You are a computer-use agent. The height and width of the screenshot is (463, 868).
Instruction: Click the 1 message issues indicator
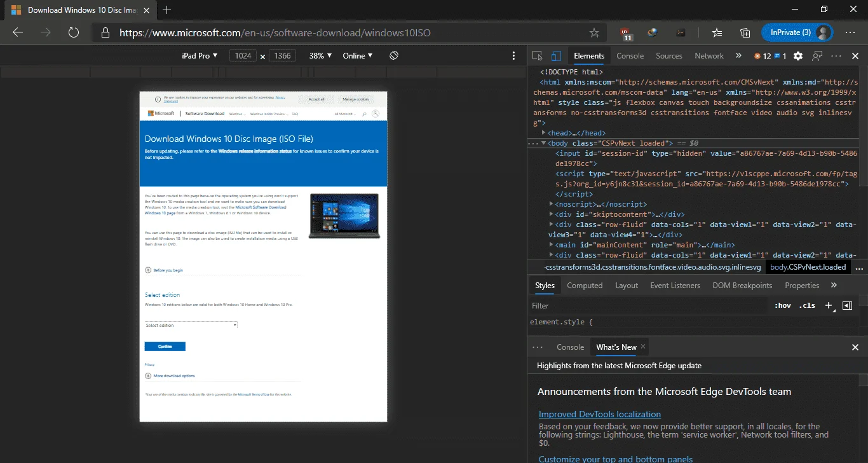click(780, 56)
